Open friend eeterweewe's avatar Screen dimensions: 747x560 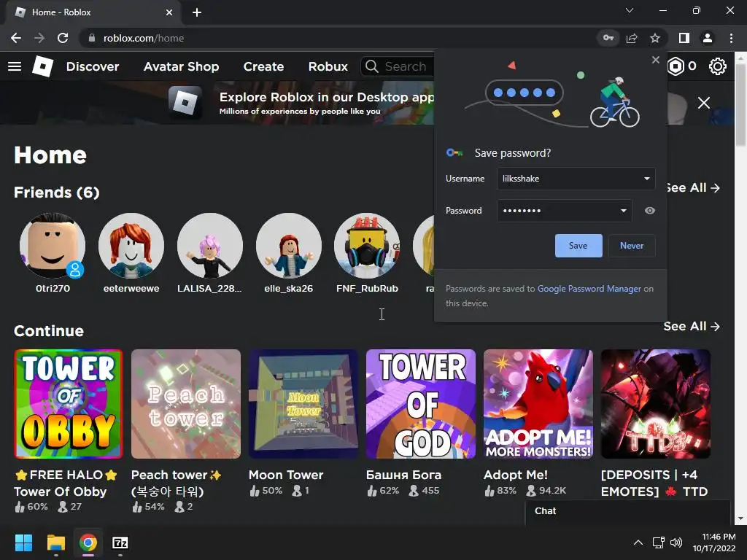click(131, 246)
